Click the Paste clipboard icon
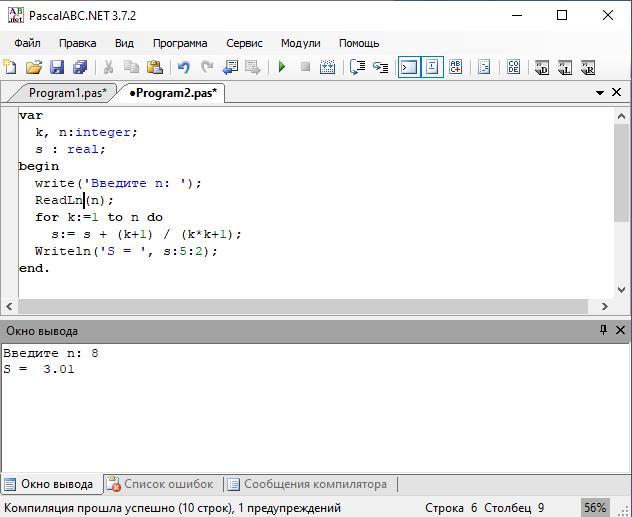Image resolution: width=632 pixels, height=517 pixels. (x=155, y=67)
